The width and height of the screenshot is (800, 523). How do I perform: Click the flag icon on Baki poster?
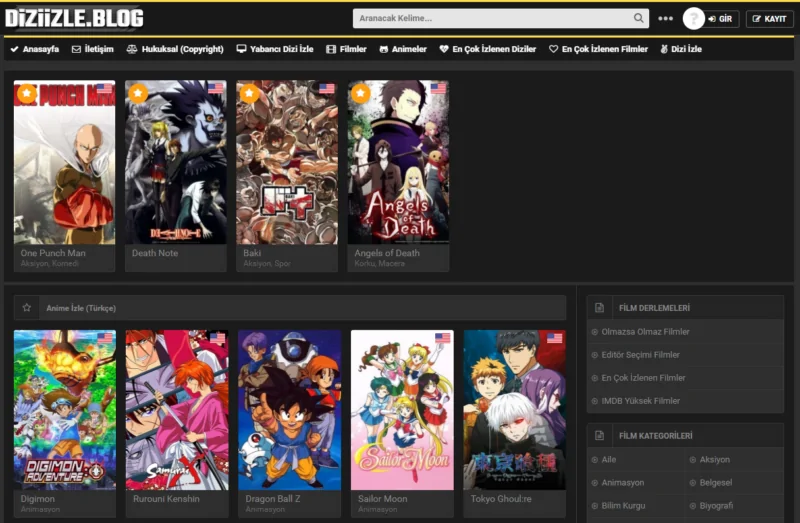pos(327,88)
